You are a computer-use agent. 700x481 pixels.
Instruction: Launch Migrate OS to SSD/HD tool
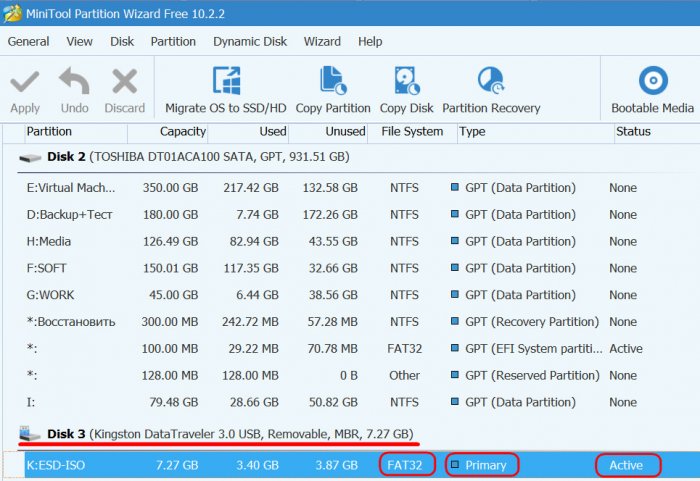point(226,90)
